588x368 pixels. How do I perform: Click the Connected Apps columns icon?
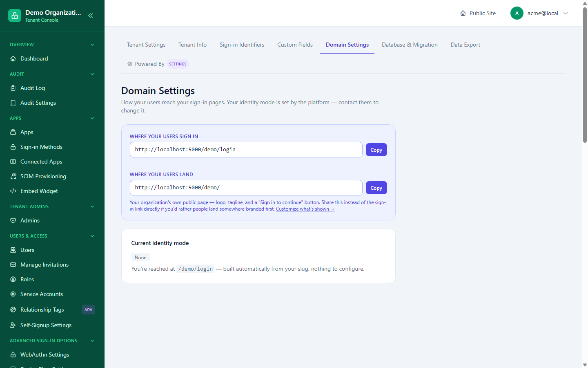[x=13, y=162]
